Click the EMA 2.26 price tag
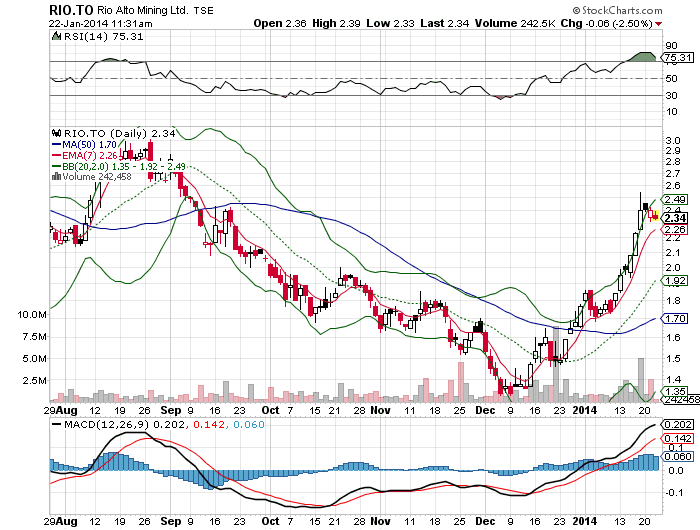Viewport: 700px width, 530px height. coord(675,230)
